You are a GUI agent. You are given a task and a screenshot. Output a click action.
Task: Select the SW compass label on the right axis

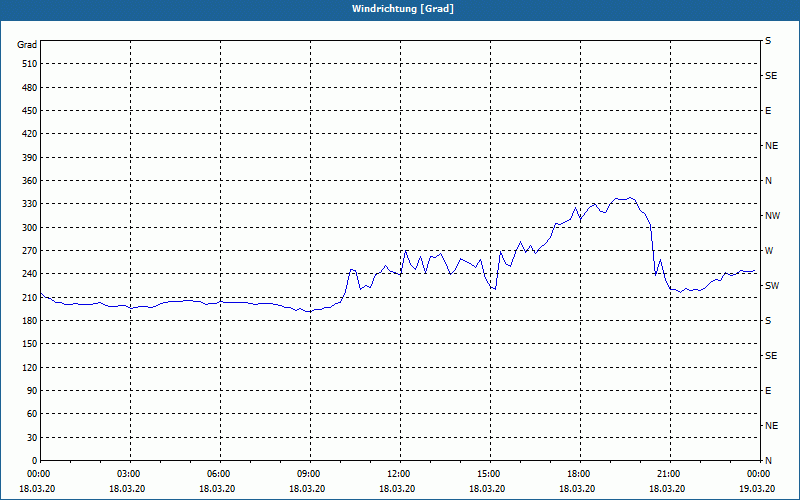pos(772,286)
